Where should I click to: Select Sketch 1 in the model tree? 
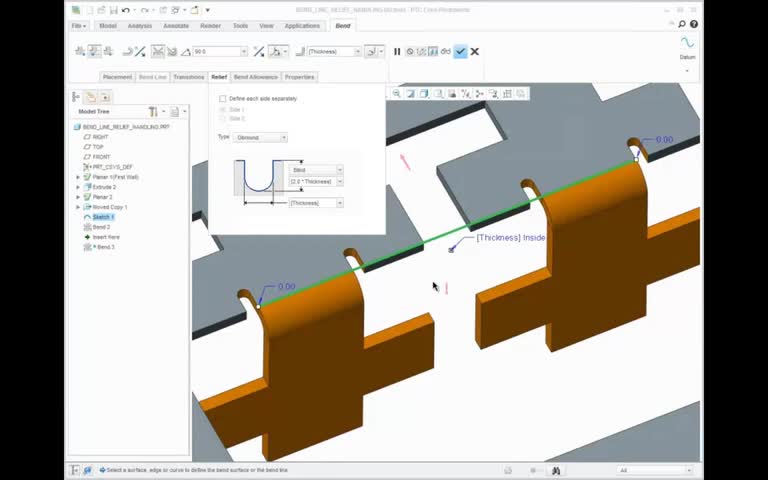(103, 217)
